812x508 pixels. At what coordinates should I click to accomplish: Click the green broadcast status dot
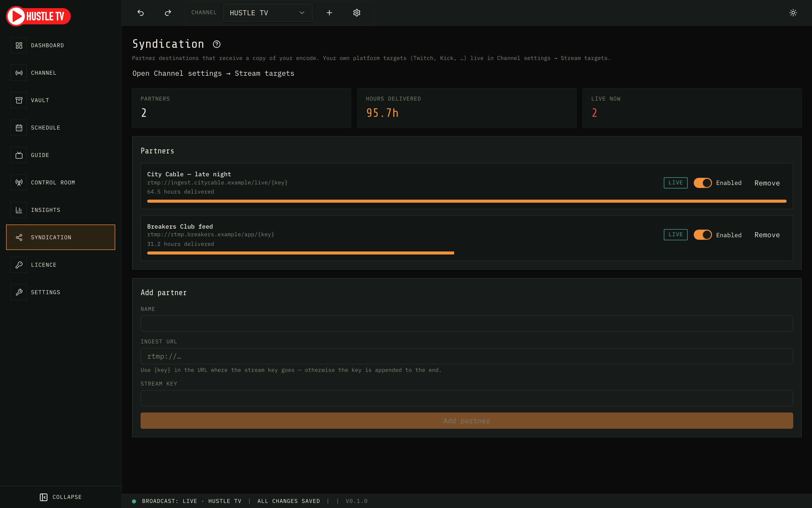134,501
